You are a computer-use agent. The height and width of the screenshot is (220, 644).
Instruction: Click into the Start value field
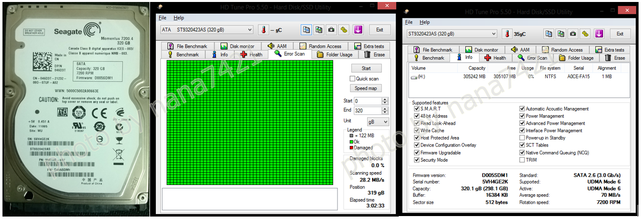click(x=368, y=101)
